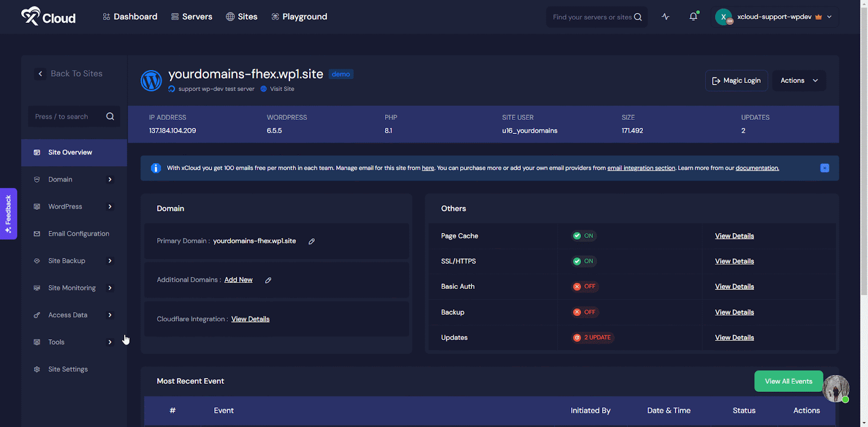Dismiss the email info banner
This screenshot has width=868, height=427.
[x=824, y=168]
